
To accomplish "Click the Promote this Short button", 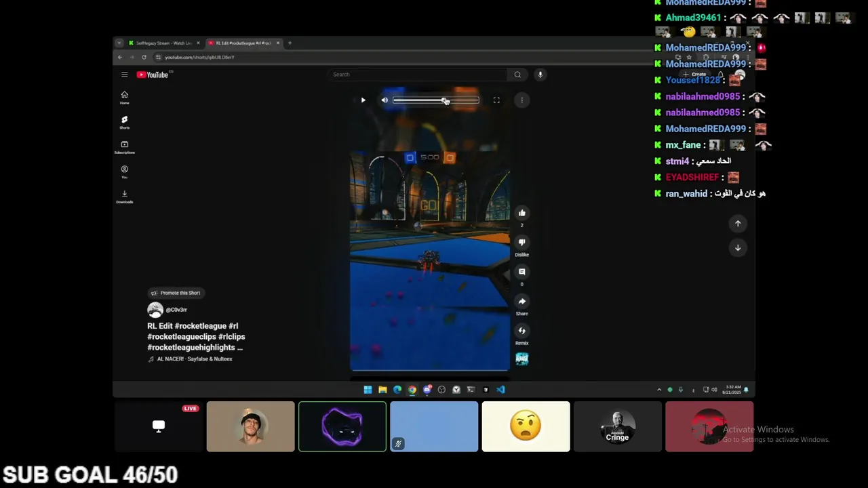I will tap(176, 293).
